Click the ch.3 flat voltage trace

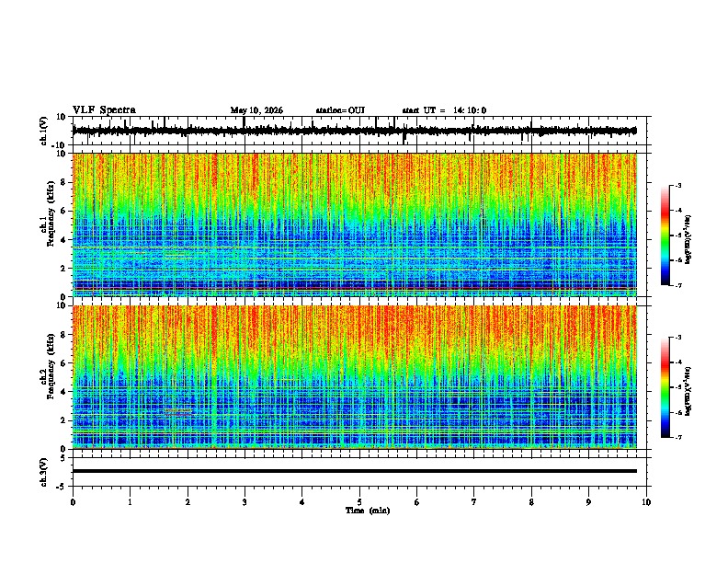(x=354, y=471)
